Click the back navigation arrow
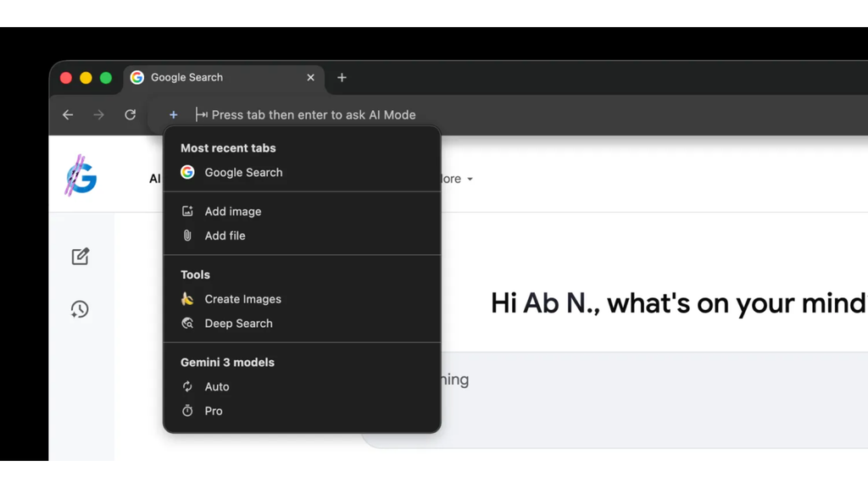Image resolution: width=868 pixels, height=488 pixels. [x=68, y=115]
